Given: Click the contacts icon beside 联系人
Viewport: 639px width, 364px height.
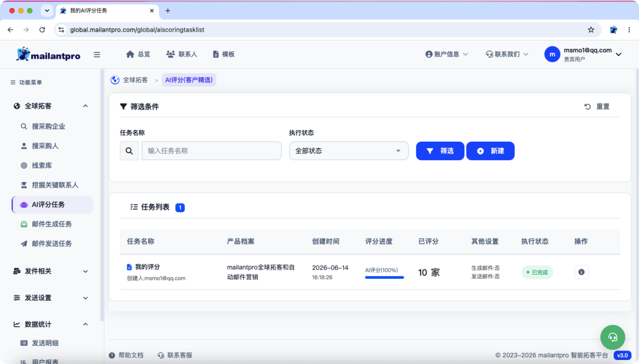Looking at the screenshot, I should (x=171, y=54).
